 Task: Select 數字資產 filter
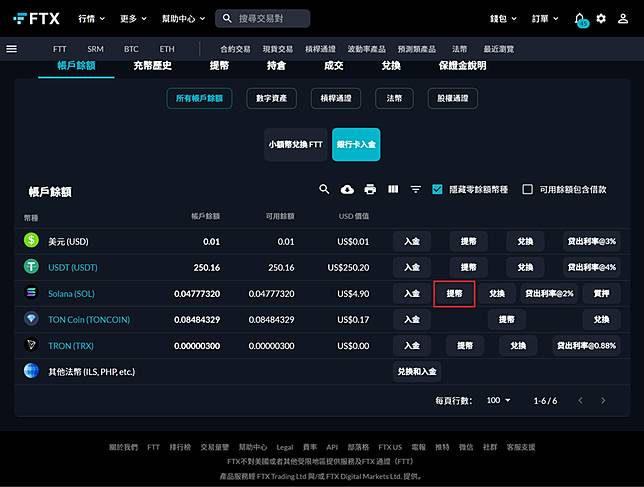click(x=271, y=99)
